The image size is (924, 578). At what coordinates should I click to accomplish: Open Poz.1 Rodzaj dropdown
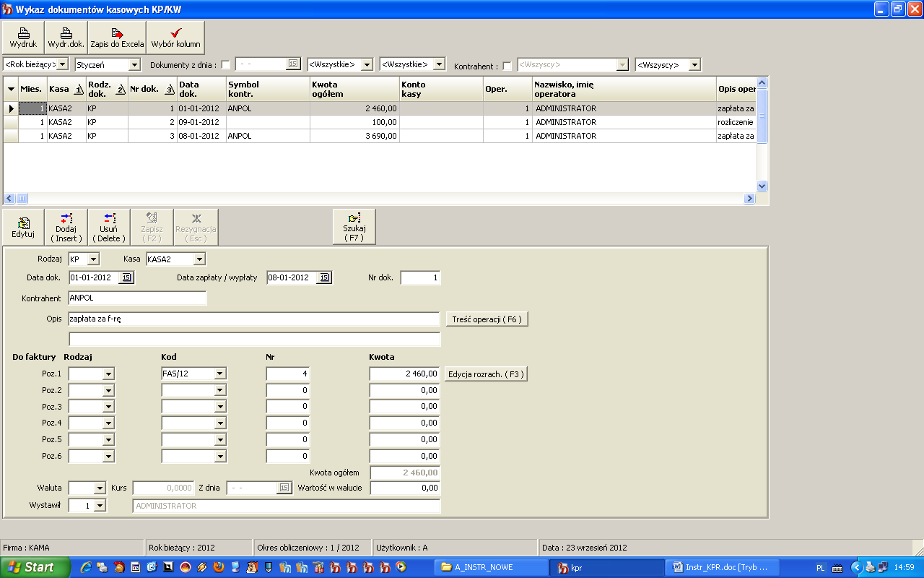108,374
